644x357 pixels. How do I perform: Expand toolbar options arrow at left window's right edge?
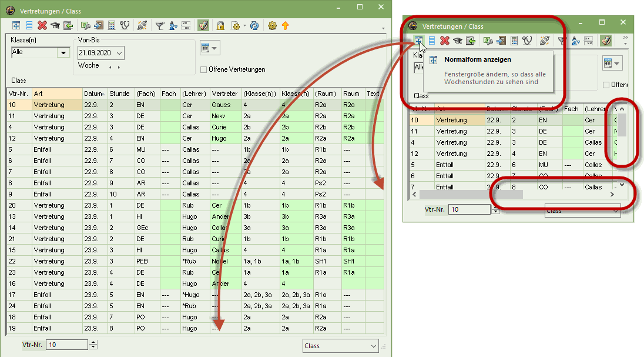click(x=383, y=28)
